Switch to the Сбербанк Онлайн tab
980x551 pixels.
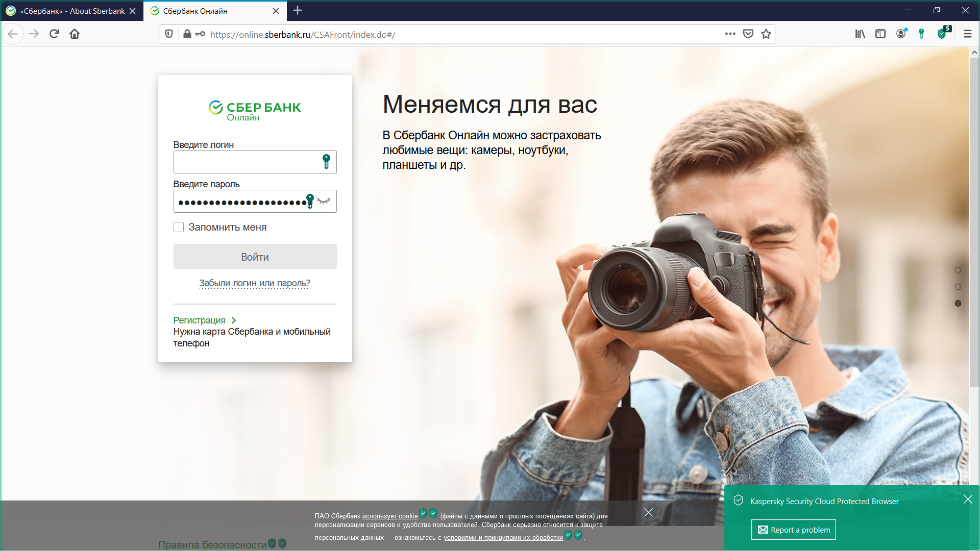tap(214, 11)
